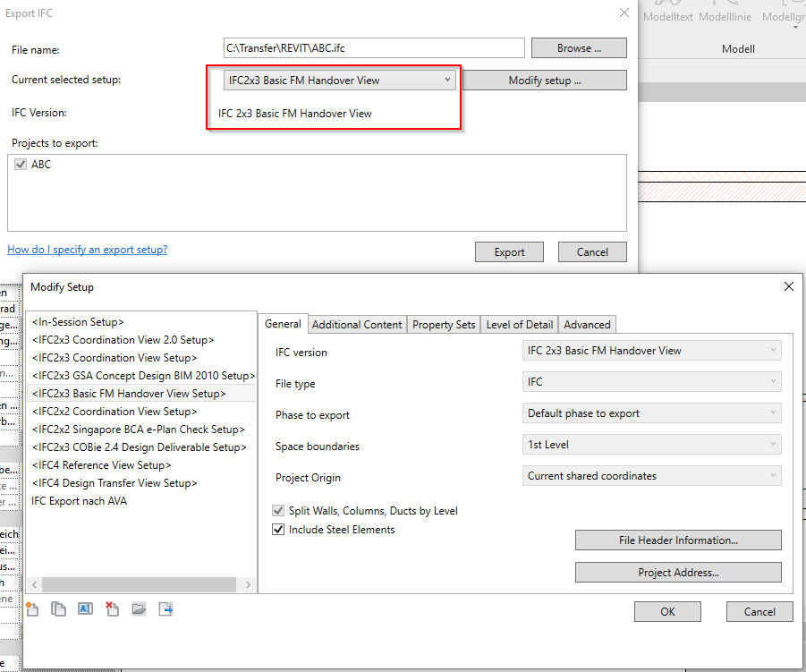
Task: Uncheck Split Walls, Columns, Ducts by Level
Action: click(280, 512)
